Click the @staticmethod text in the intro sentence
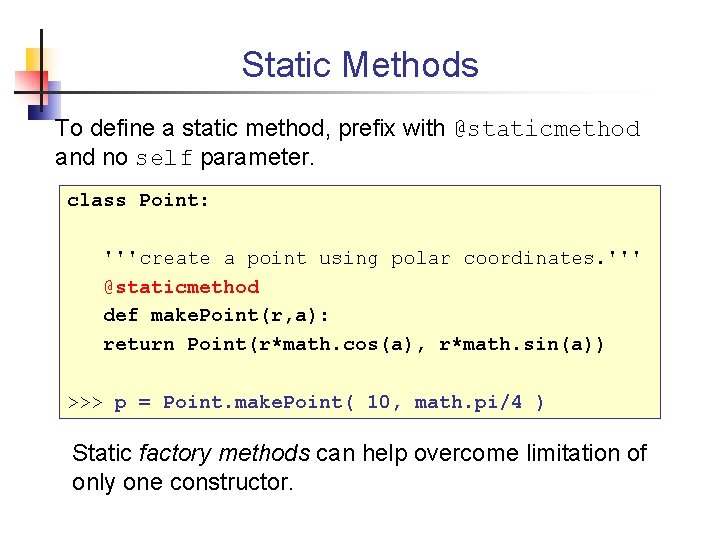 (x=547, y=129)
